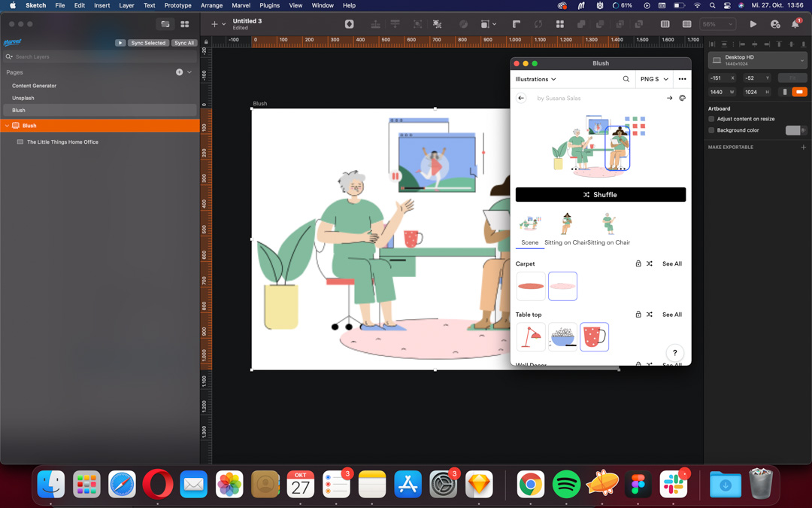Image resolution: width=812 pixels, height=508 pixels.
Task: Open the Desktop HD artboard preset dropdown
Action: (757, 60)
